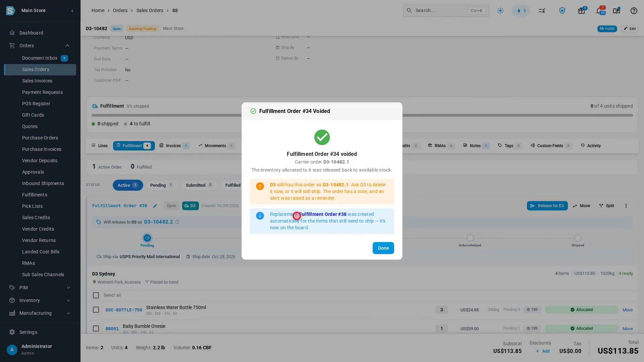Click the D3 carrier badge
This screenshot has height=362, width=644.
pos(191,206)
